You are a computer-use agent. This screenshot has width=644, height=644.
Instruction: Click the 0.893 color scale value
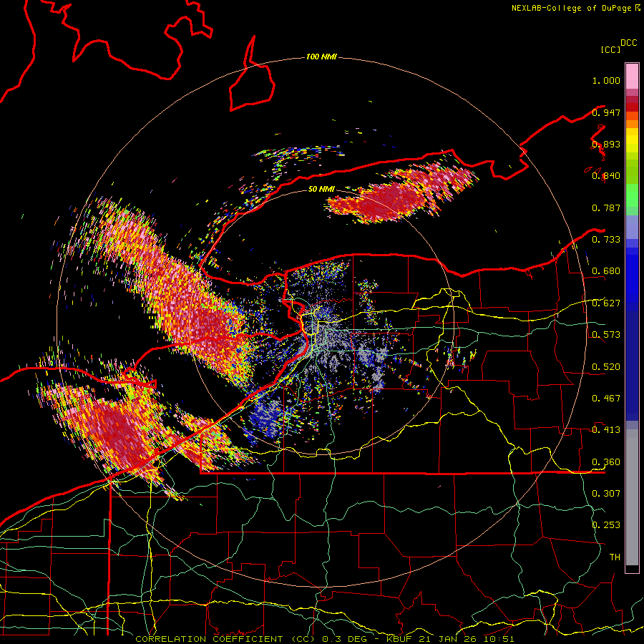point(606,144)
